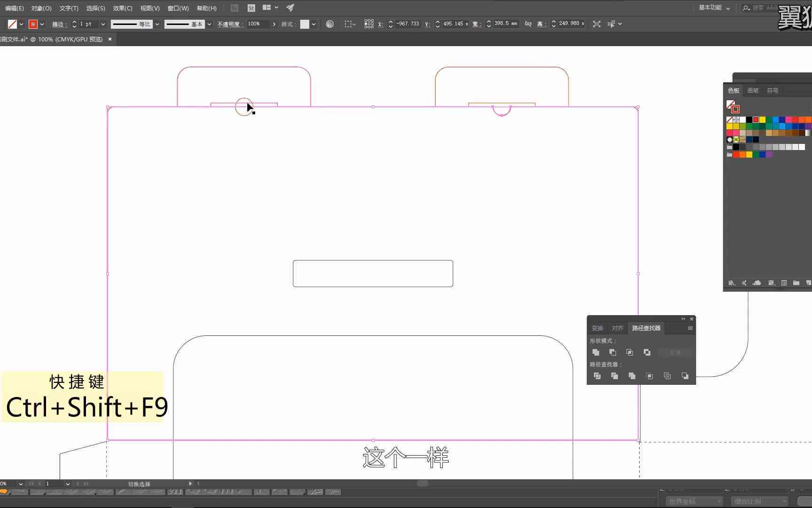The height and width of the screenshot is (508, 812).
Task: Click the Recolor Artwork globe icon
Action: [330, 24]
